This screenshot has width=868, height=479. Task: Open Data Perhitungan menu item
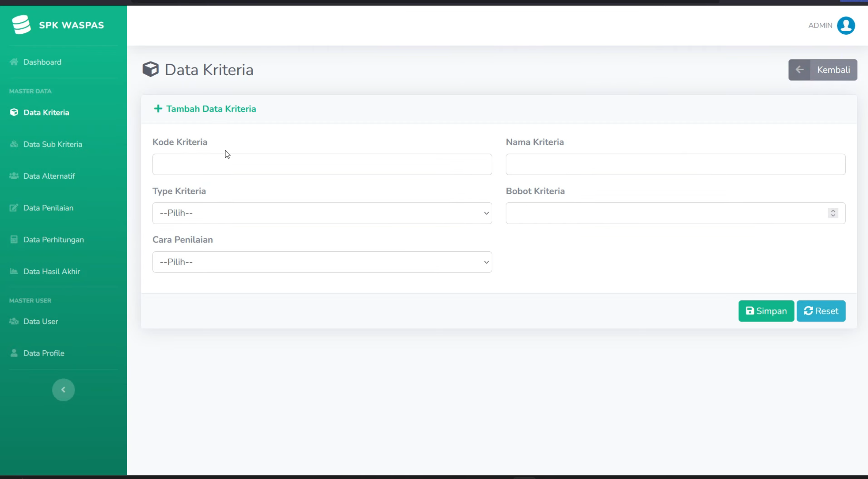(53, 239)
